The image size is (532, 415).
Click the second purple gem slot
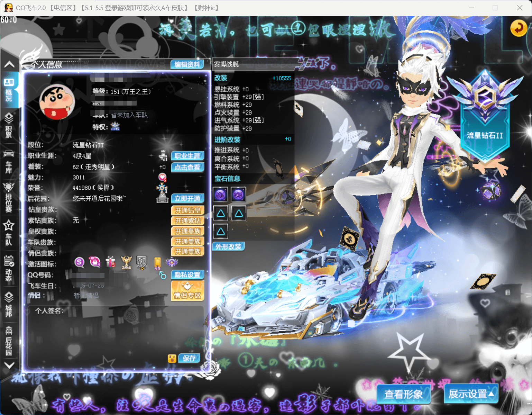[238, 195]
